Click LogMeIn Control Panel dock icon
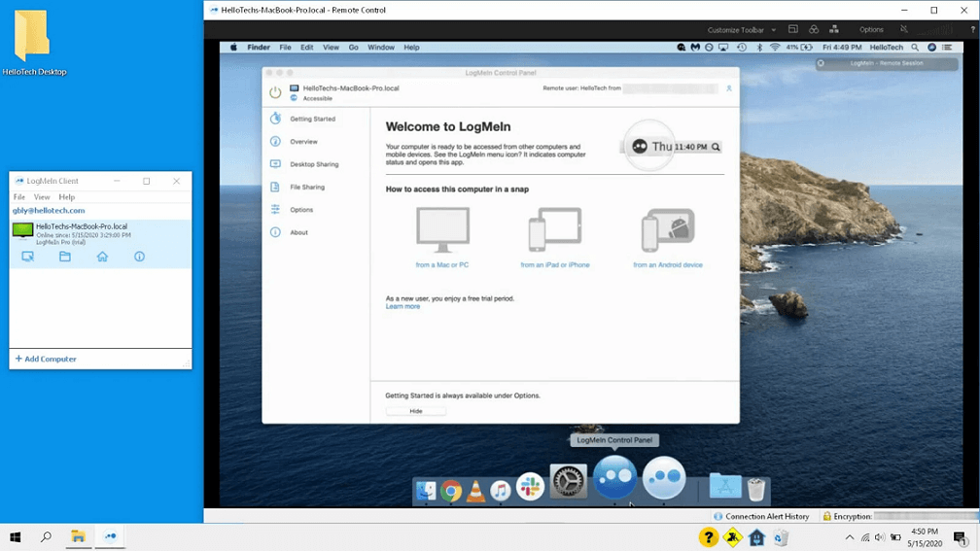Viewport: 980px width, 551px height. 615,478
